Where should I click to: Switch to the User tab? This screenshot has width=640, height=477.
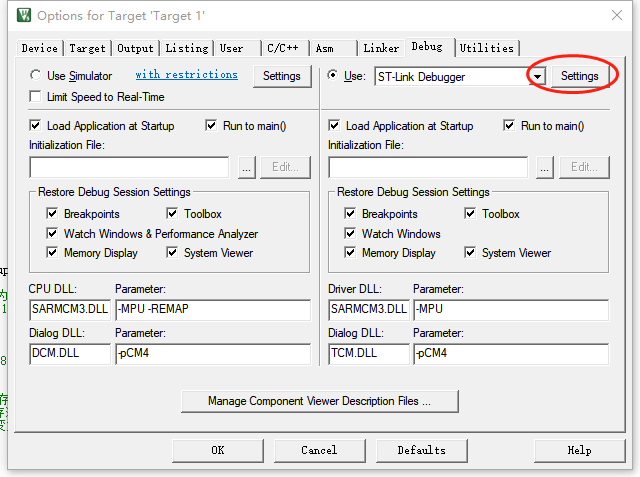tap(238, 48)
